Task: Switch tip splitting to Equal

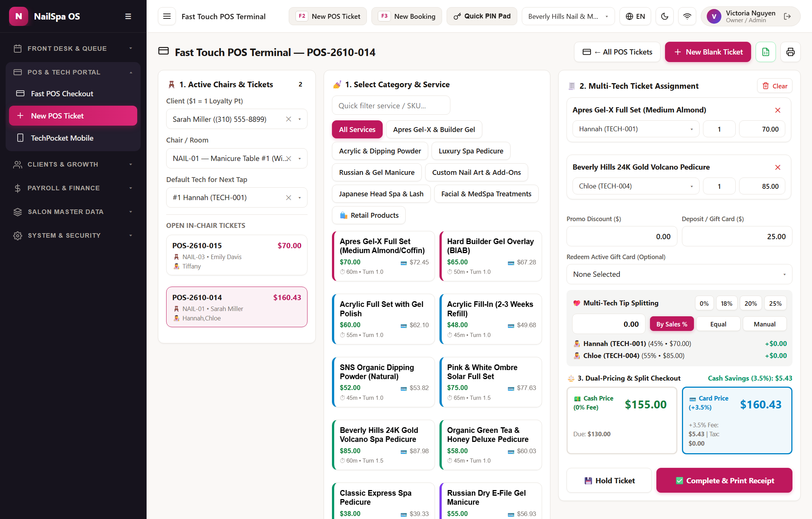Action: click(718, 324)
